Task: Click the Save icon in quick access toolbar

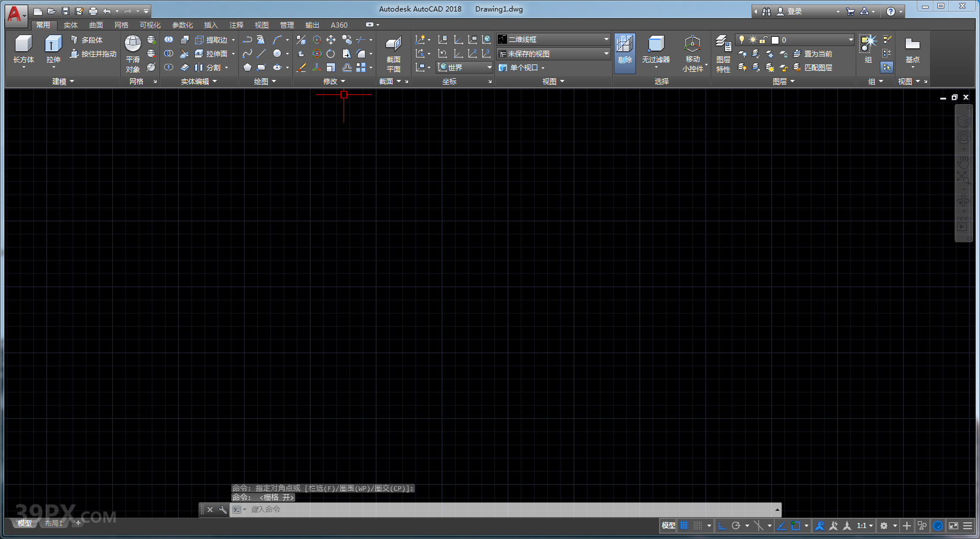Action: 66,11
